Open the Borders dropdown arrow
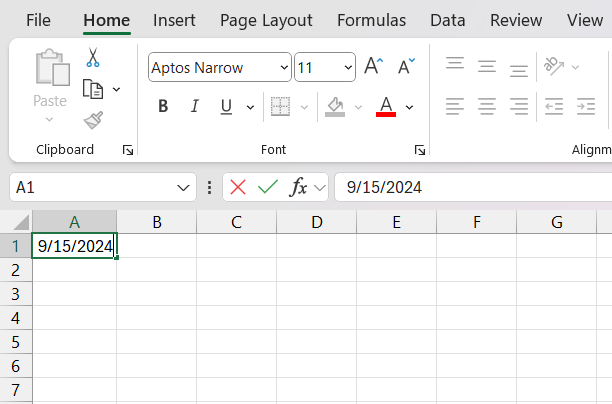 pyautogui.click(x=304, y=107)
